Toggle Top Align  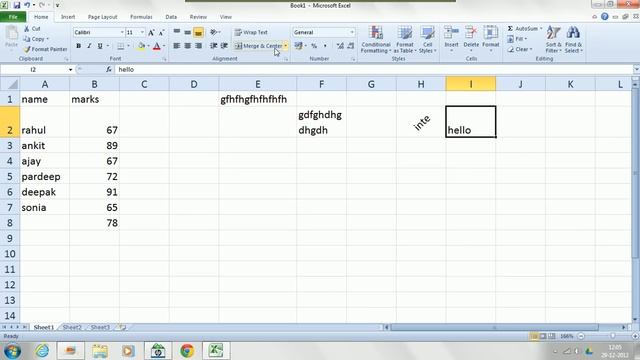[x=177, y=32]
